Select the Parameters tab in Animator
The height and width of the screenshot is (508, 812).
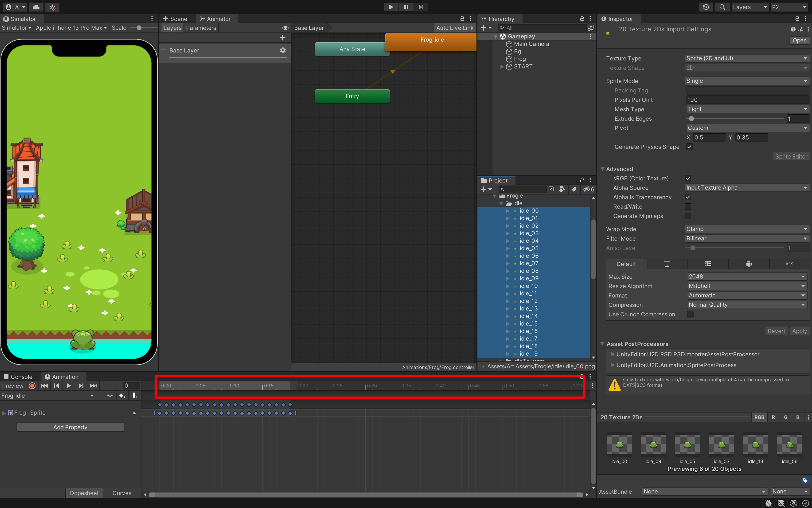coord(201,28)
